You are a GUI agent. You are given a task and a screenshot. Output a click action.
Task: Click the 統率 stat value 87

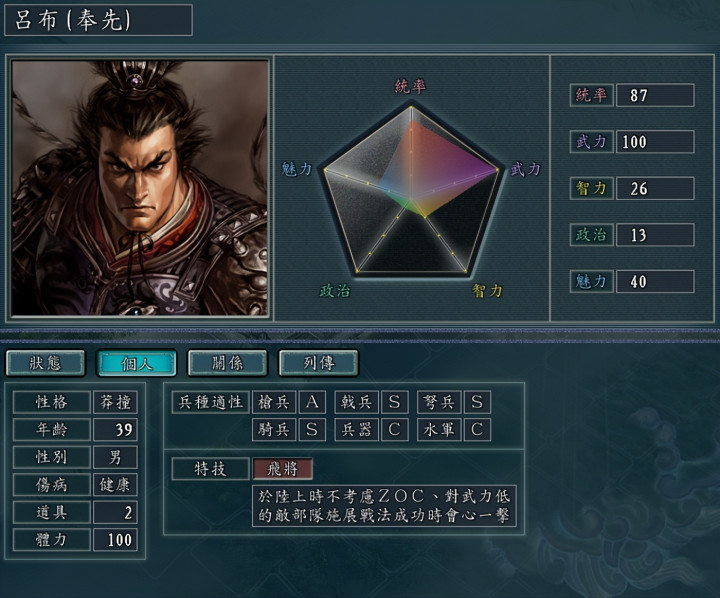655,96
